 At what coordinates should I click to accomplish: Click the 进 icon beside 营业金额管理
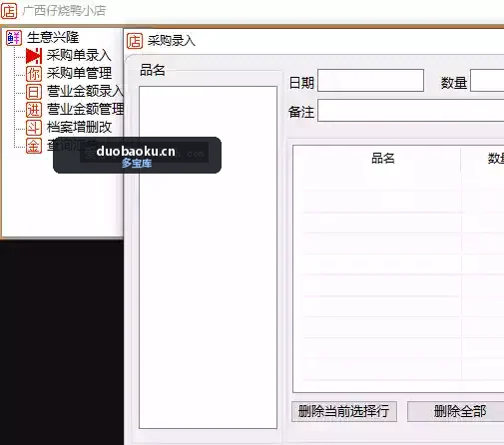pyautogui.click(x=34, y=110)
